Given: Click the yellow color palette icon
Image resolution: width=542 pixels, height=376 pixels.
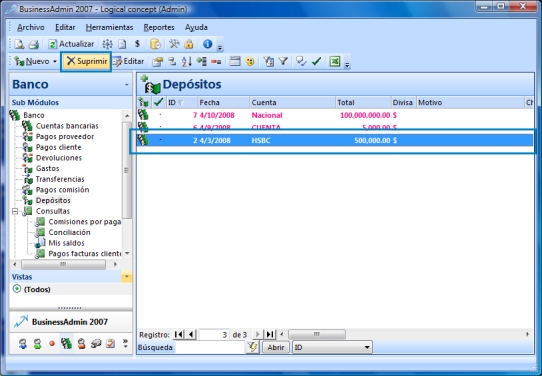Looking at the screenshot, I should (x=250, y=62).
